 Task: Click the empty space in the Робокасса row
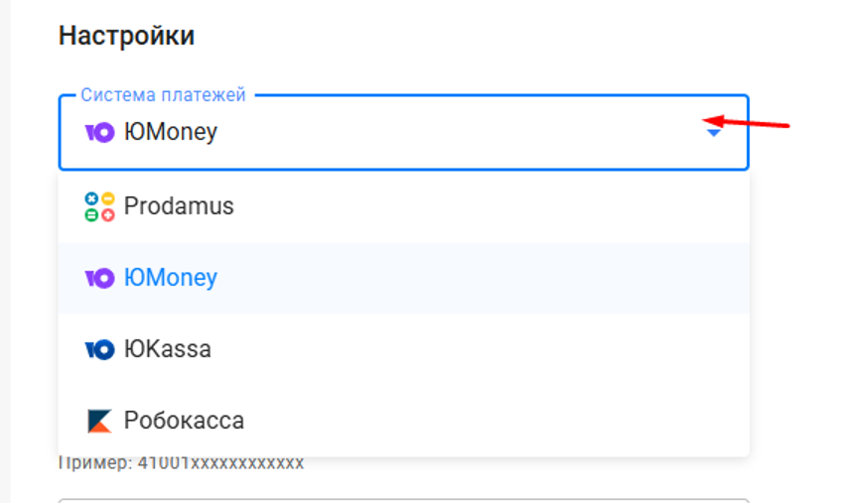click(x=491, y=421)
